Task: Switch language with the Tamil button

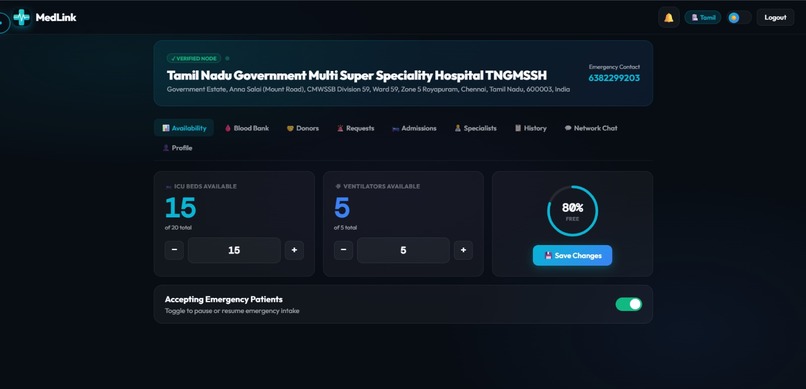Action: [x=703, y=17]
